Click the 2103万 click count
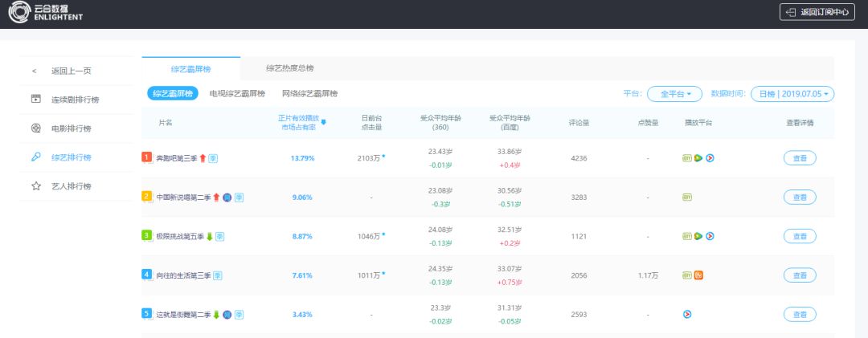 pos(369,158)
